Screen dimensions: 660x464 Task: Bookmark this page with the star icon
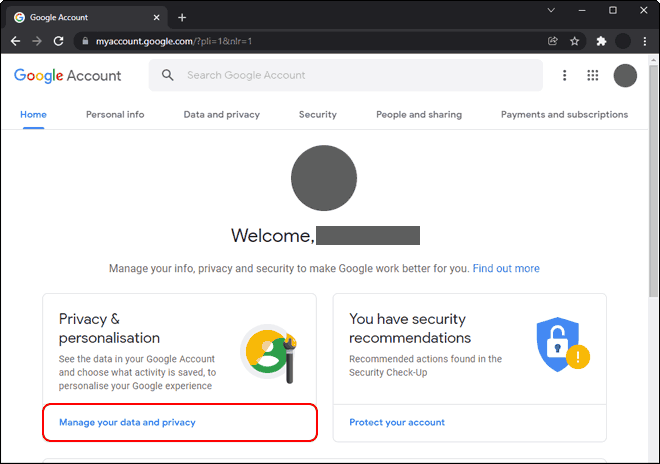coord(575,41)
